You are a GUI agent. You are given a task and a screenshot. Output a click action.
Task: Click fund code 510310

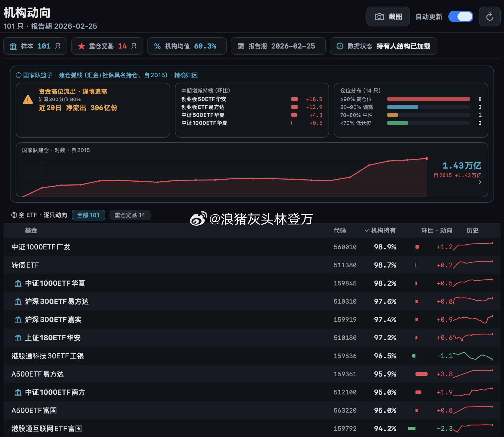345,301
